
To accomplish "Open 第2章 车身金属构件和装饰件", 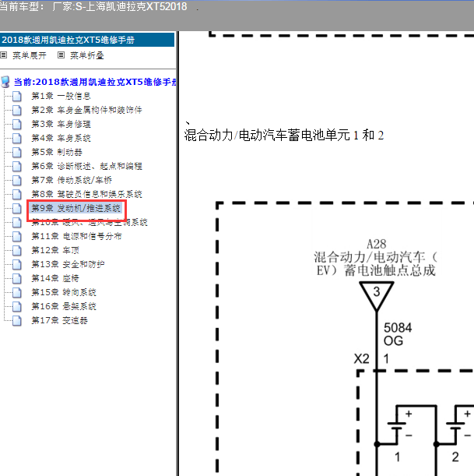I will [x=86, y=110].
